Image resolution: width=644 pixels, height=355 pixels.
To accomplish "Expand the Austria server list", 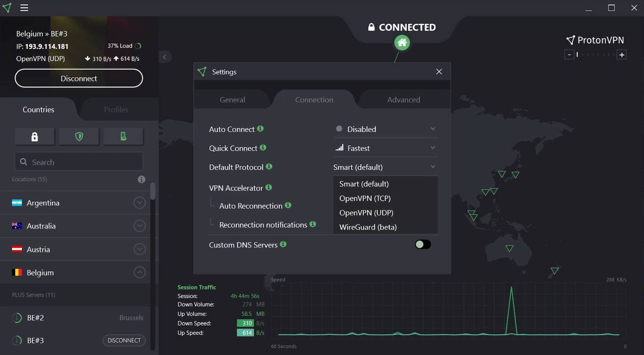I will [140, 249].
